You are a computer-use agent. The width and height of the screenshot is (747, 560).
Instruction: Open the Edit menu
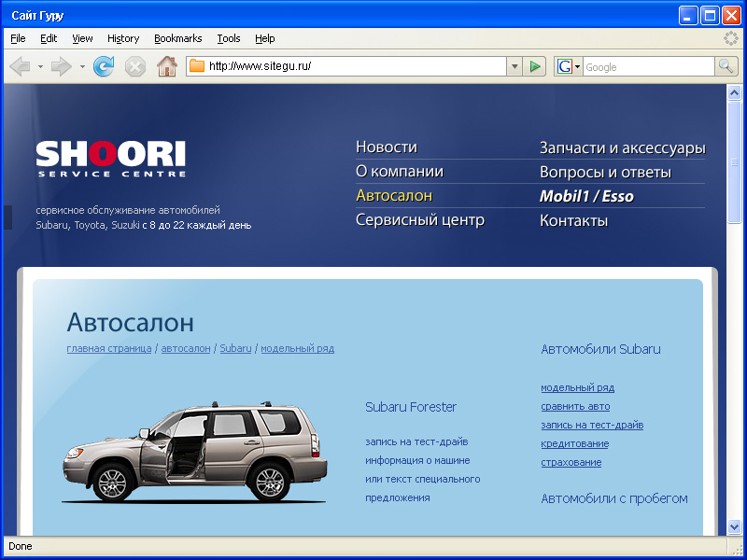pos(49,38)
